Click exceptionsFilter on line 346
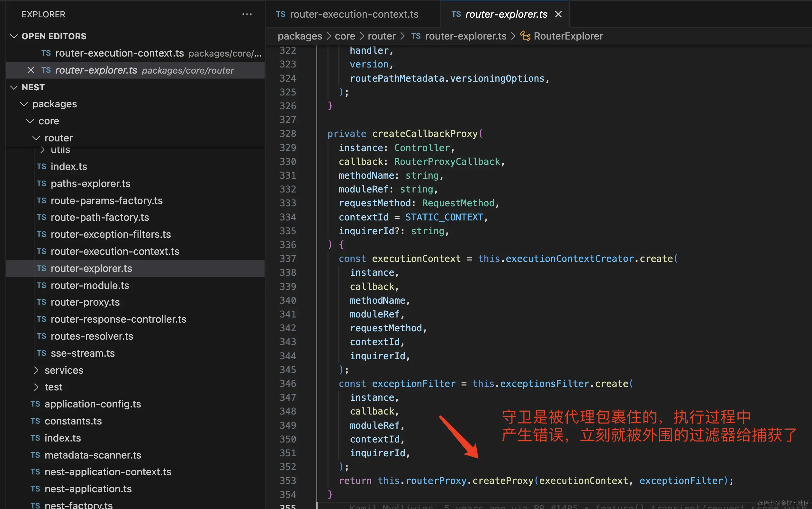The height and width of the screenshot is (509, 812). [x=545, y=384]
